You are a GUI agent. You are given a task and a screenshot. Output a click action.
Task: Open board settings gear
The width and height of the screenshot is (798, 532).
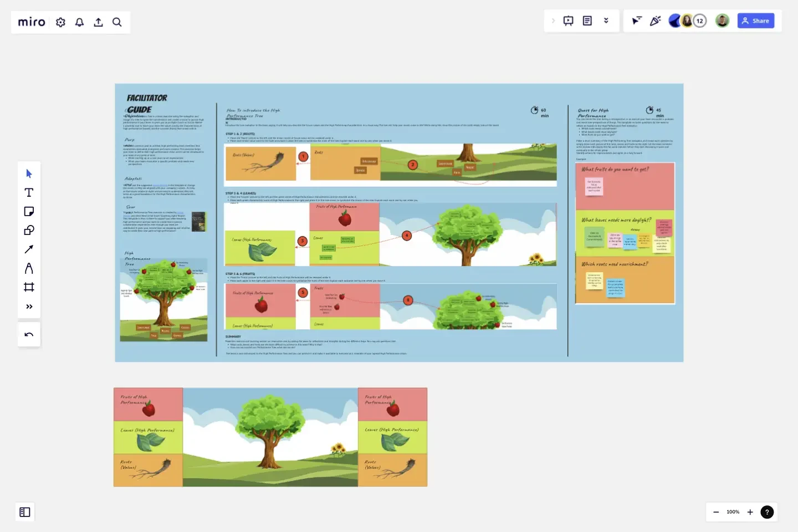pyautogui.click(x=61, y=22)
